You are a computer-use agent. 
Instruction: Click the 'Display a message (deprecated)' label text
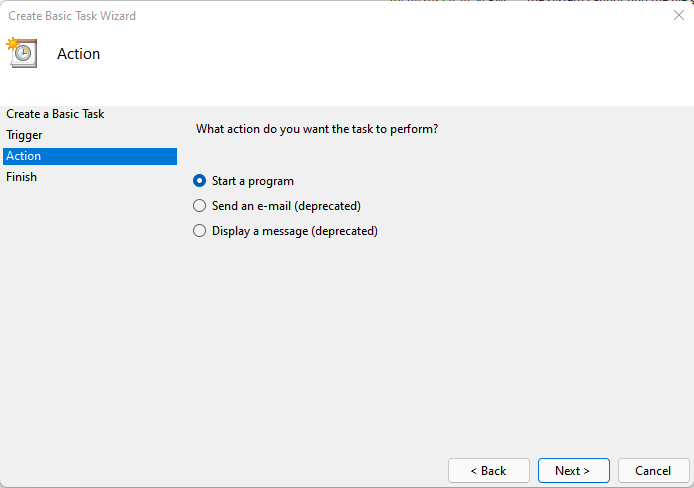[294, 231]
